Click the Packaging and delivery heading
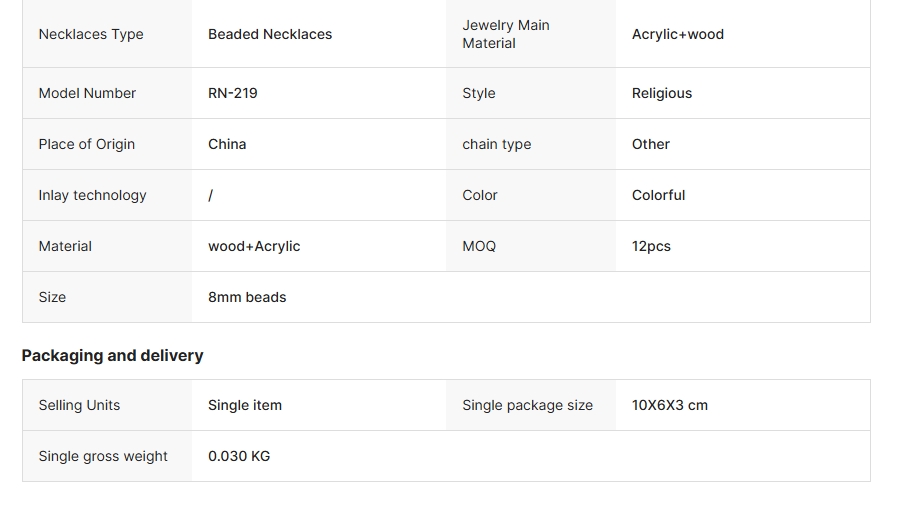The image size is (916, 513). point(112,355)
